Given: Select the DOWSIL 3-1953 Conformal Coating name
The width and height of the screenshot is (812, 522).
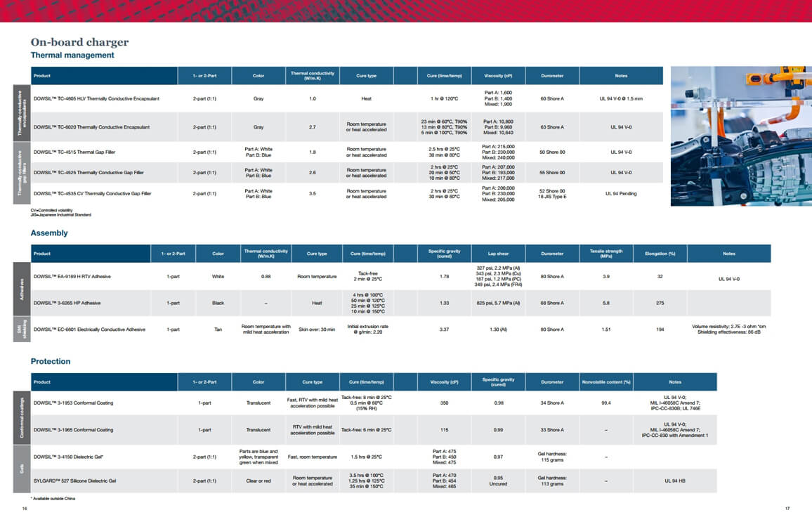Looking at the screenshot, I should (73, 403).
